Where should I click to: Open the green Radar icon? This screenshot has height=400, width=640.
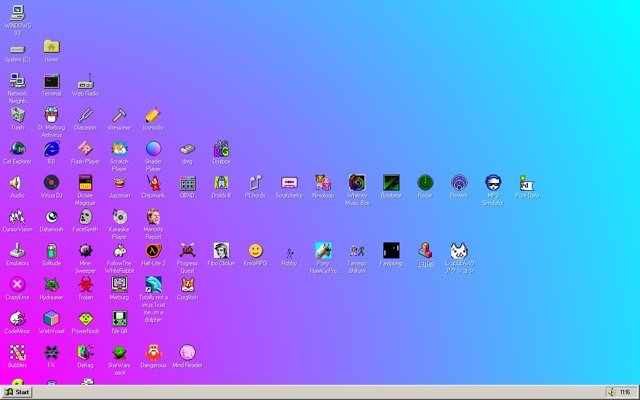coord(425,183)
